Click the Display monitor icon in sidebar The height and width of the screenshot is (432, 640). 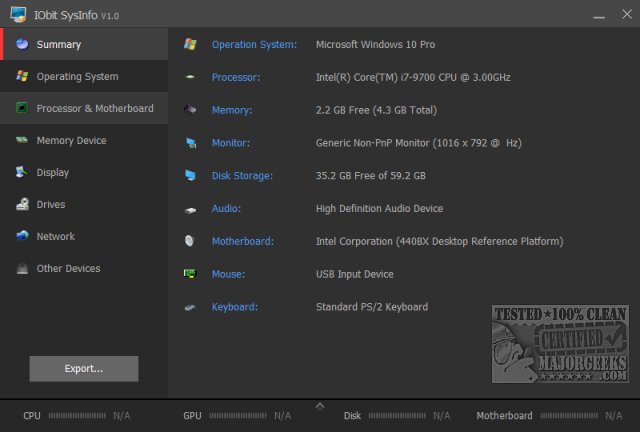21,172
